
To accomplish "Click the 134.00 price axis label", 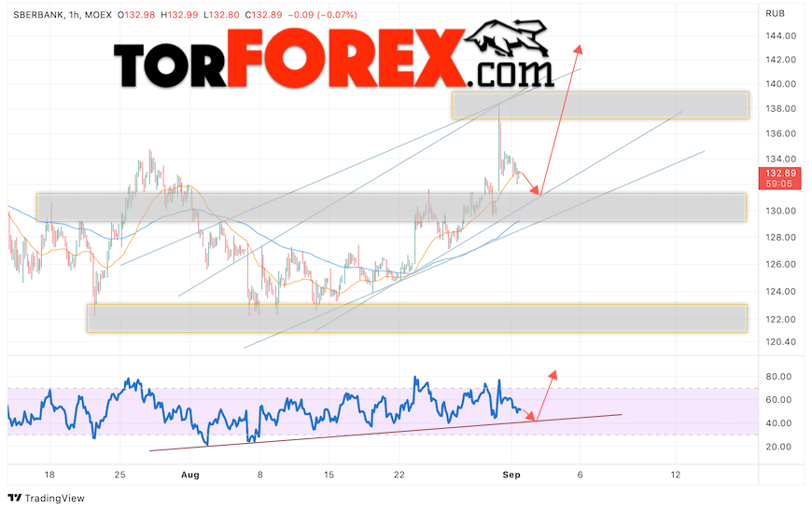I will coord(781,159).
